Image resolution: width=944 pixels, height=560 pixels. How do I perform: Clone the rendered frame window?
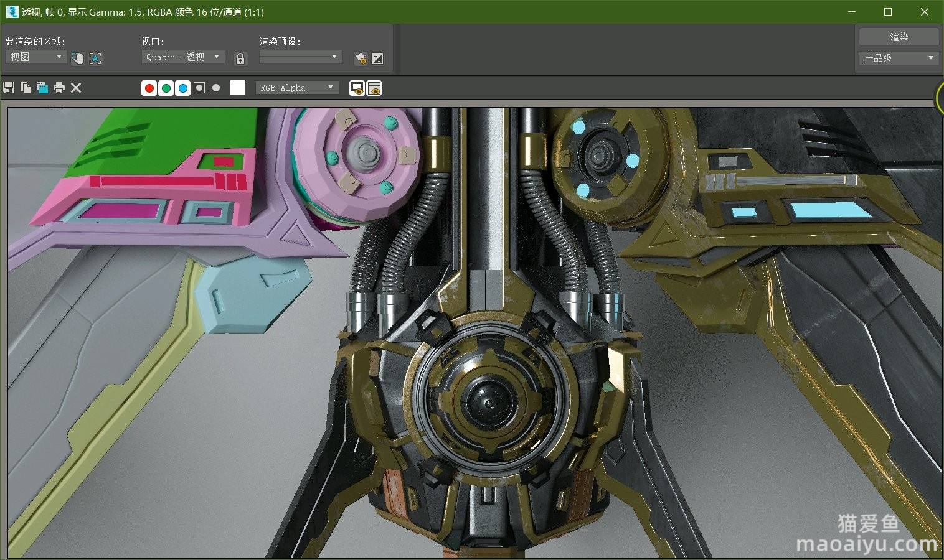point(42,88)
